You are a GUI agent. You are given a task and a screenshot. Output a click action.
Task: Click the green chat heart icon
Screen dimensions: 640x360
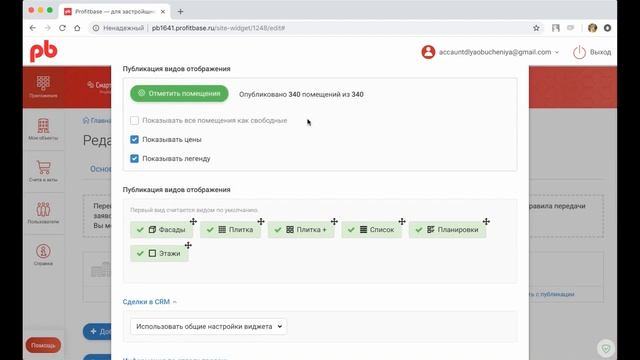(606, 348)
